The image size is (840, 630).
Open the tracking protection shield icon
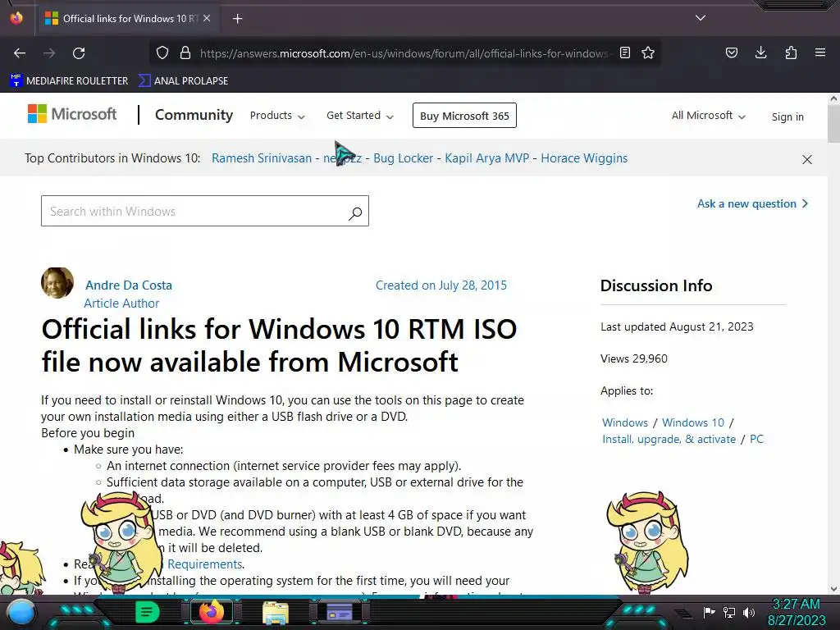[x=162, y=53]
